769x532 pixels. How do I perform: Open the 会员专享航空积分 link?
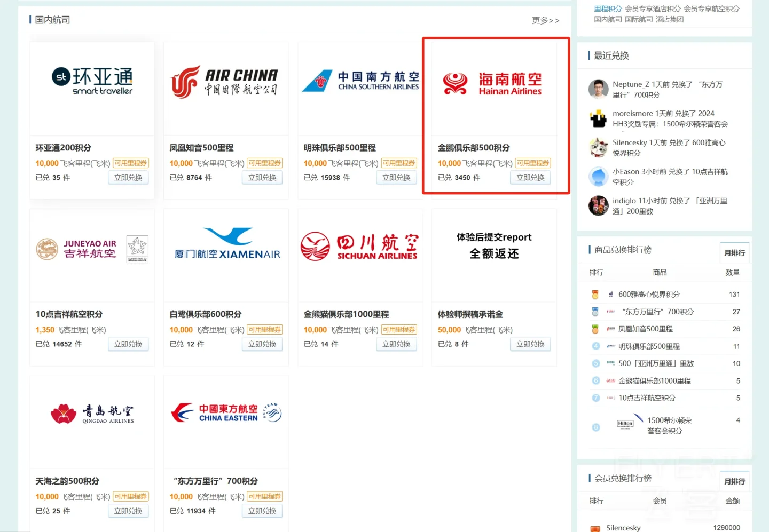(x=711, y=9)
